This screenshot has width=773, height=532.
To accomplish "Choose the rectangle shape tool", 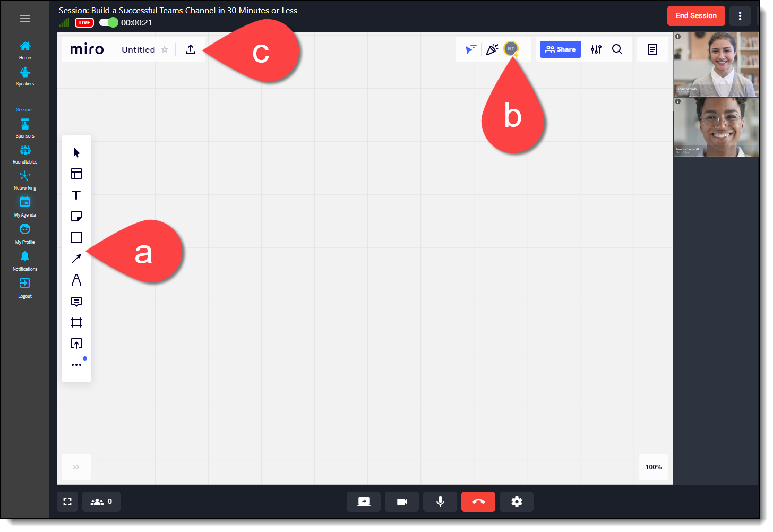I will pos(76,237).
